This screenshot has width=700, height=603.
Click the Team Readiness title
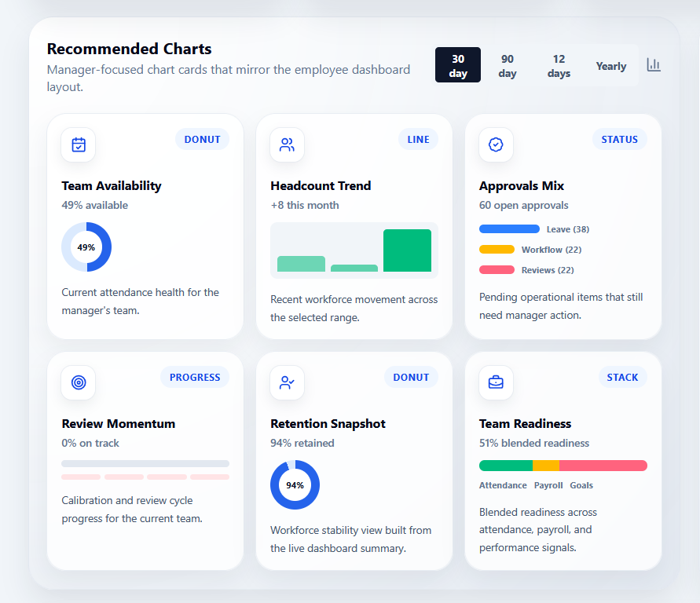(x=525, y=424)
